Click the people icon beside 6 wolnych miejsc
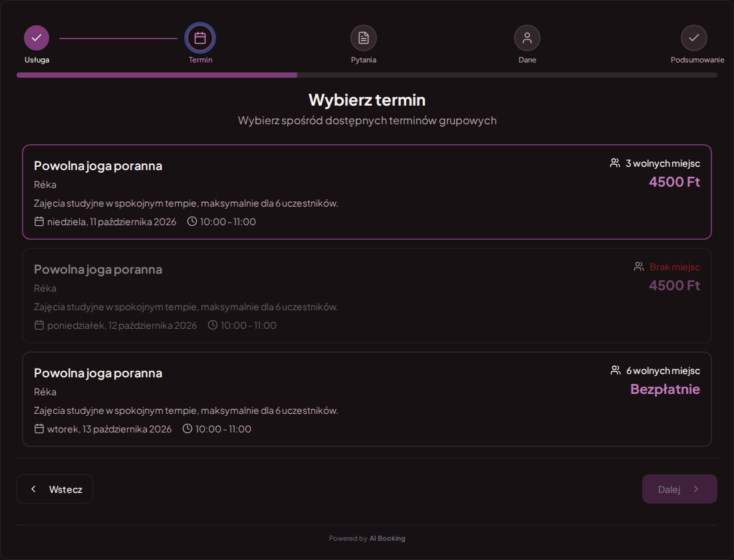This screenshot has height=560, width=734. (616, 370)
